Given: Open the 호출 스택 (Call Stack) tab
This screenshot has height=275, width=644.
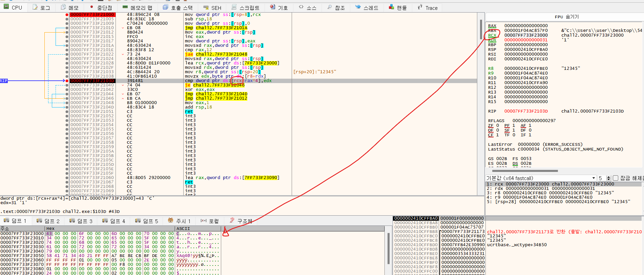Looking at the screenshot, I should [178, 7].
